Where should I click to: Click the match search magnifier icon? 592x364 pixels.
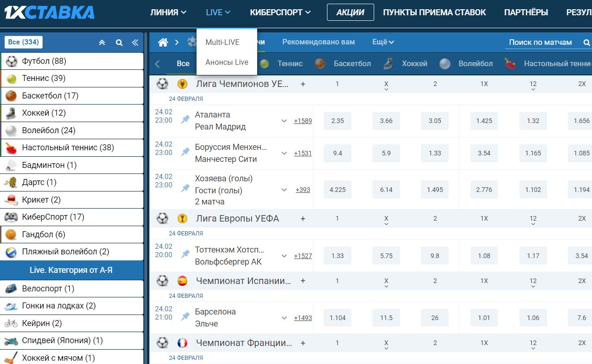point(586,43)
